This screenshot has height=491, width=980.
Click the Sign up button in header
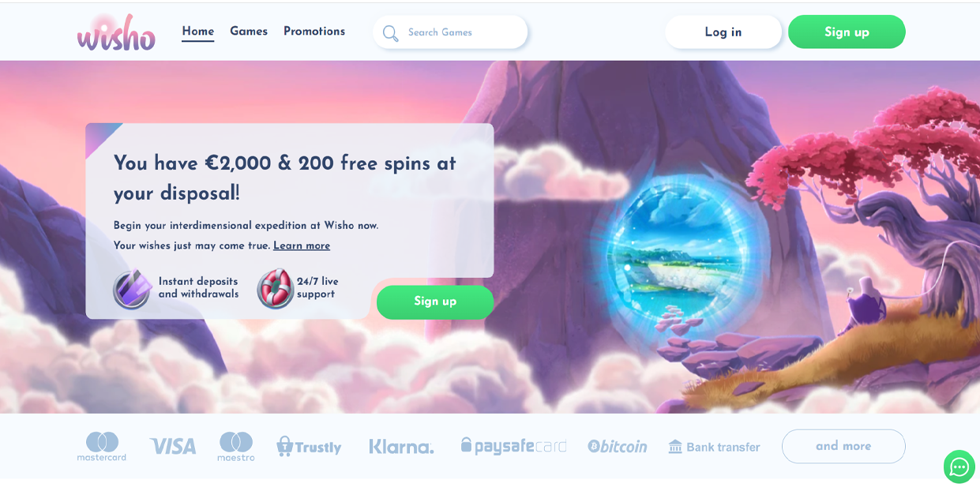coord(847,32)
